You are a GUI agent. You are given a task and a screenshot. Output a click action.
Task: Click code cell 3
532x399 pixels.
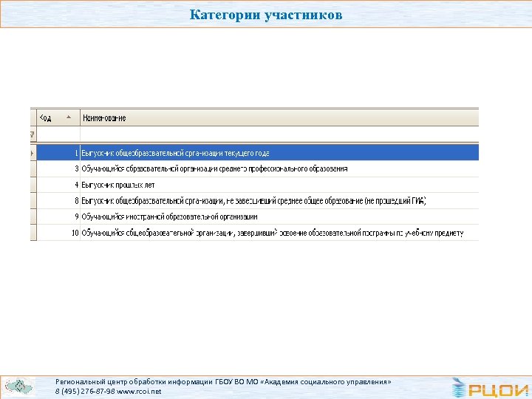58,168
